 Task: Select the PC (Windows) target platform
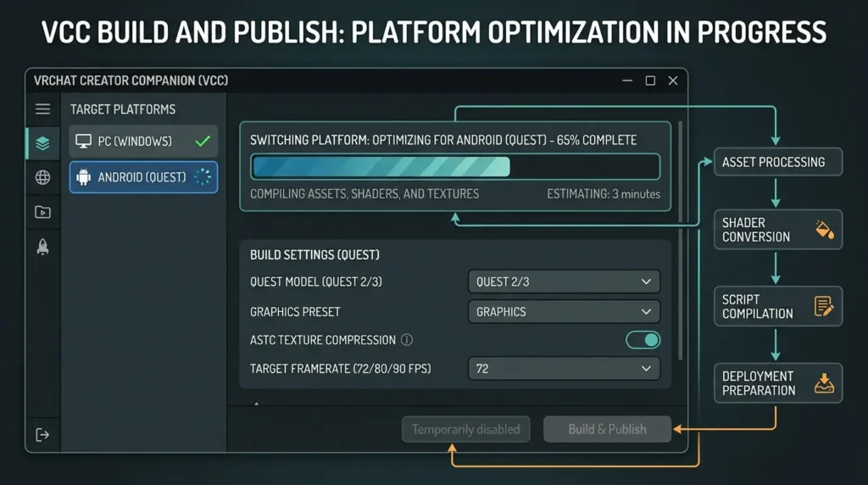(143, 142)
